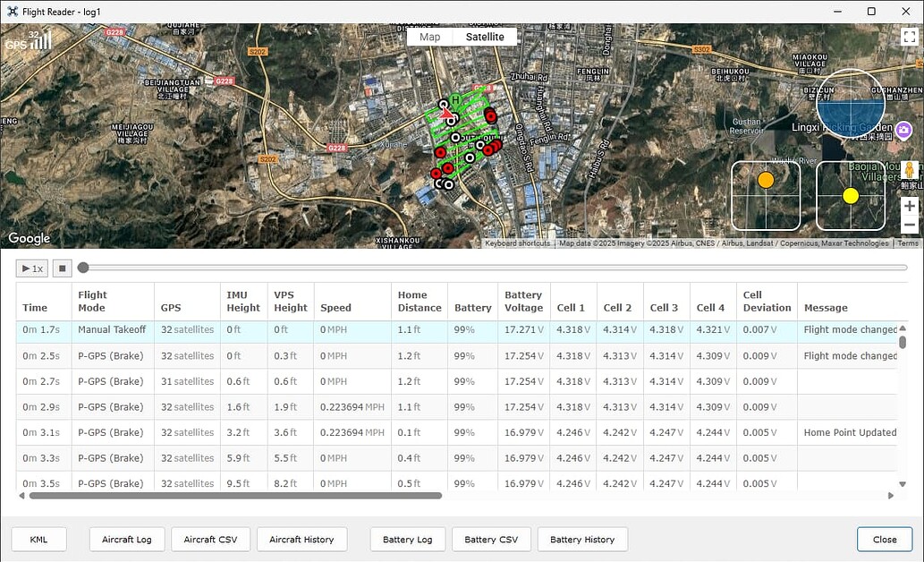This screenshot has height=562, width=924.
Task: Click the Battery Voltage column header
Action: coord(523,301)
